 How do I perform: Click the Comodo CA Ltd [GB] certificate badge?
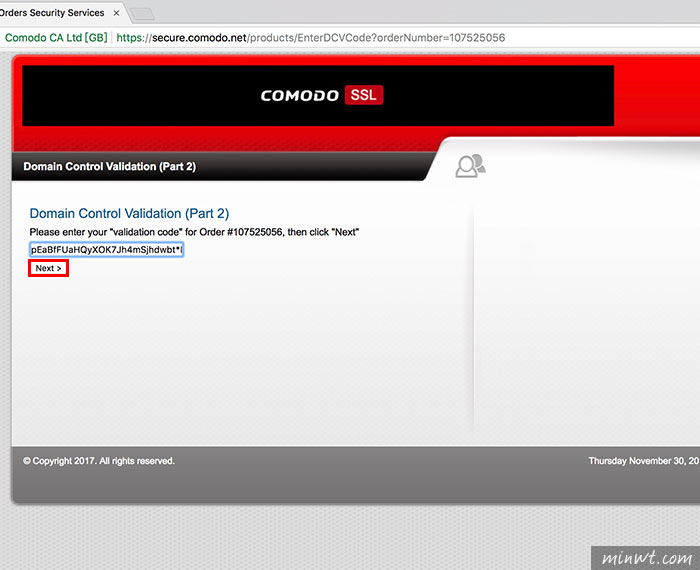pyautogui.click(x=56, y=37)
